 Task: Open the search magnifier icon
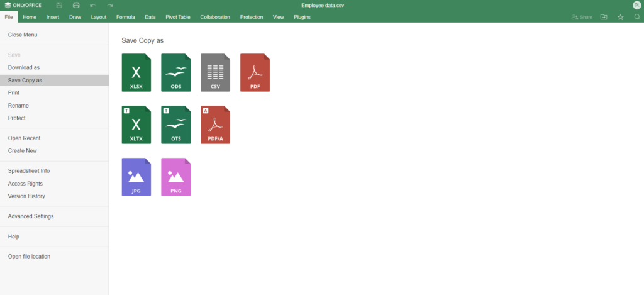(x=636, y=17)
